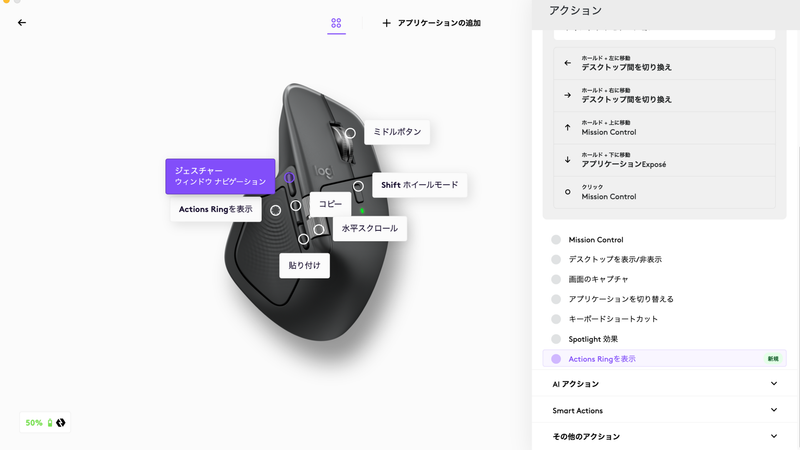
Task: Click the 50% battery text
Action: click(x=34, y=423)
